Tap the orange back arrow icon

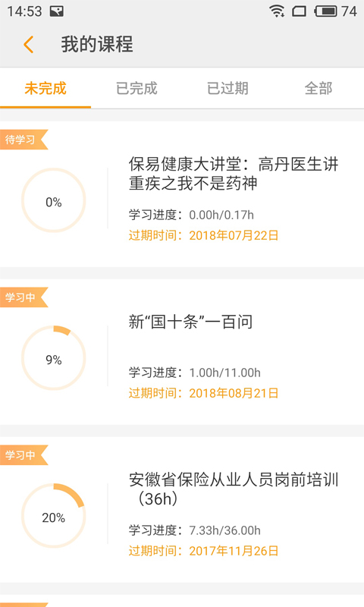[x=29, y=45]
